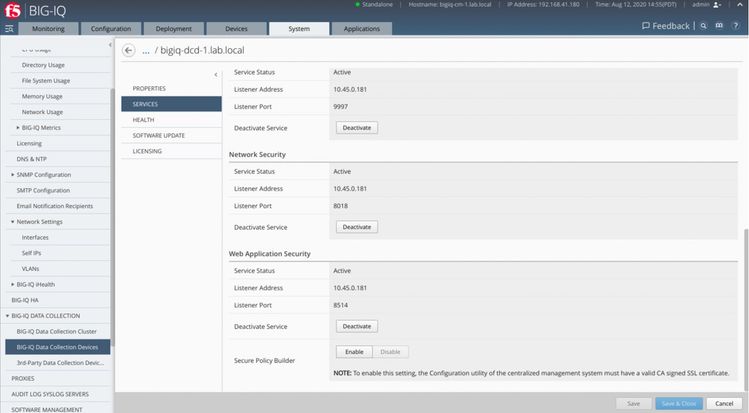This screenshot has height=413, width=749.
Task: Click the Network Security listener port 8018
Action: click(x=341, y=206)
